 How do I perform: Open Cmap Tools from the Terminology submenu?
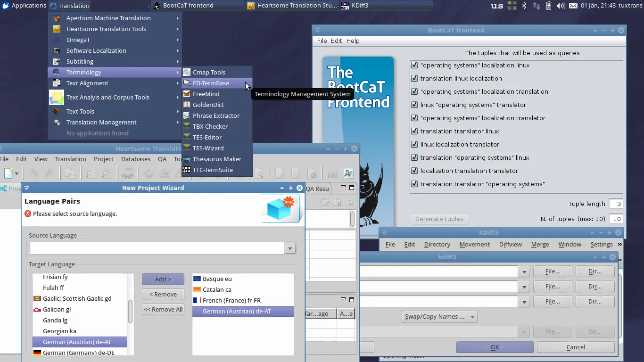click(217, 72)
